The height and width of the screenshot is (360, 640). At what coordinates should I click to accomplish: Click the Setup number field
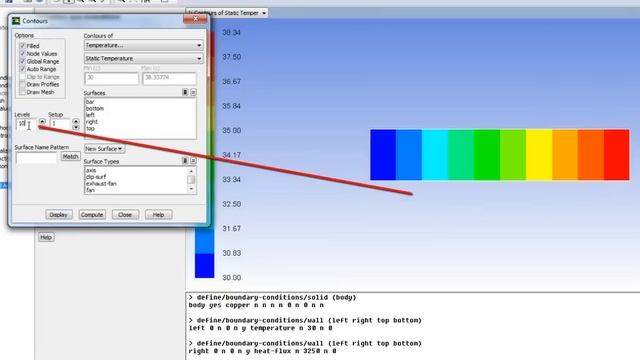click(x=60, y=124)
